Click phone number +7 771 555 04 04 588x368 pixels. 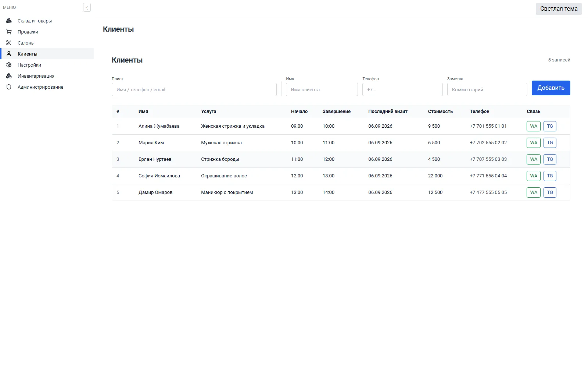[x=488, y=176]
